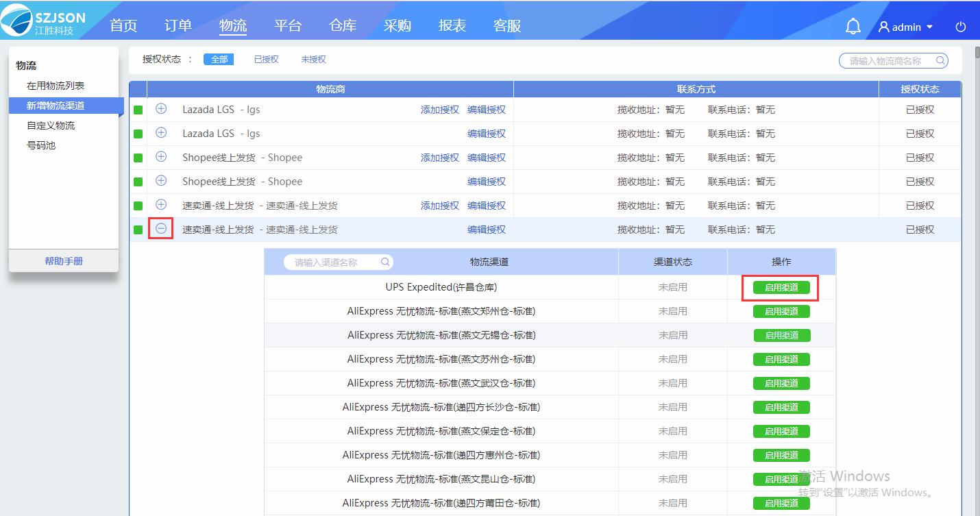Open the 平台 menu
This screenshot has width=980, height=516.
tap(288, 26)
